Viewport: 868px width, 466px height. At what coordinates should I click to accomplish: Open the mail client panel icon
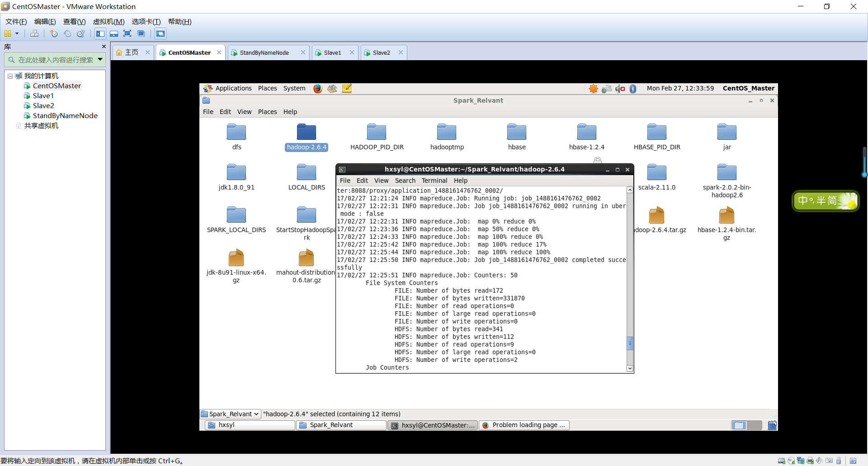coord(332,89)
